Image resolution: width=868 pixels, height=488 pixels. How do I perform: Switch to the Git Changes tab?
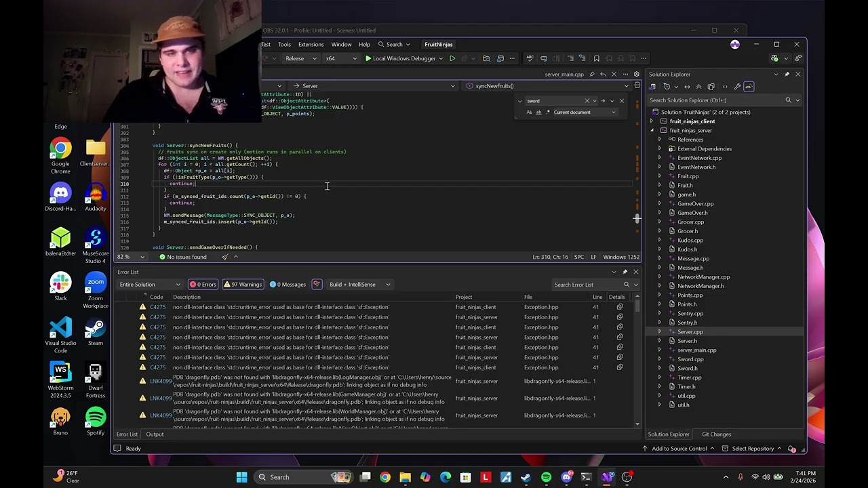tap(716, 434)
